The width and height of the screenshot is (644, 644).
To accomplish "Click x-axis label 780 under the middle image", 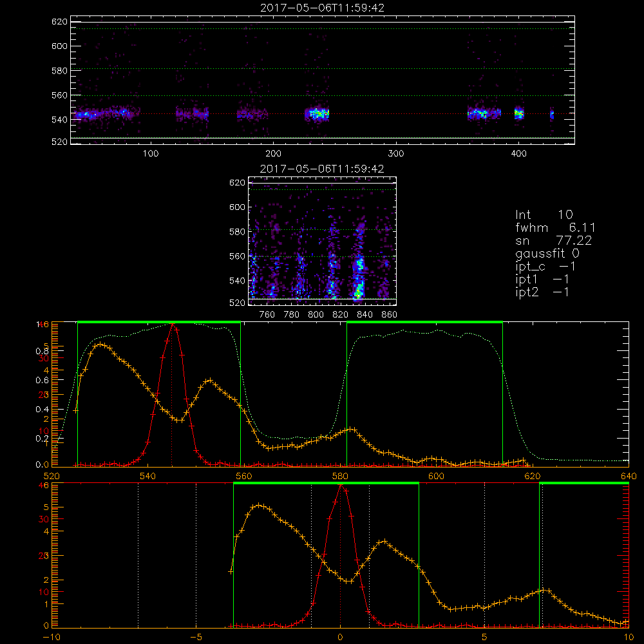I will click(x=292, y=315).
